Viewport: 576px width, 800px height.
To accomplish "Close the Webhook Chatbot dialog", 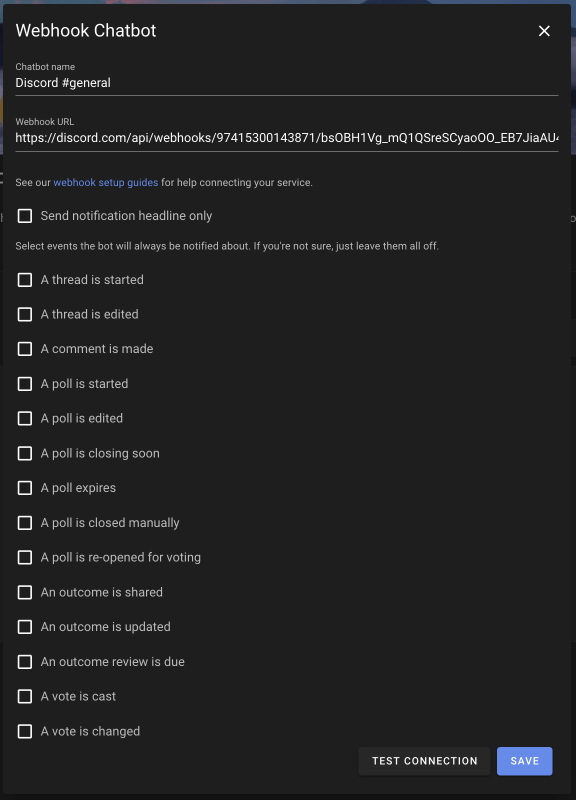I will [544, 31].
